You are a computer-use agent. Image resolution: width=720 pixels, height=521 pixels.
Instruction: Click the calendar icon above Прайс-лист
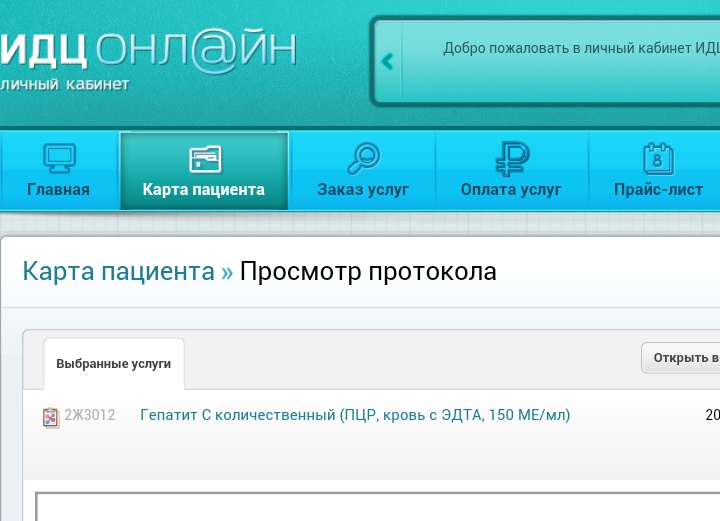(x=657, y=158)
